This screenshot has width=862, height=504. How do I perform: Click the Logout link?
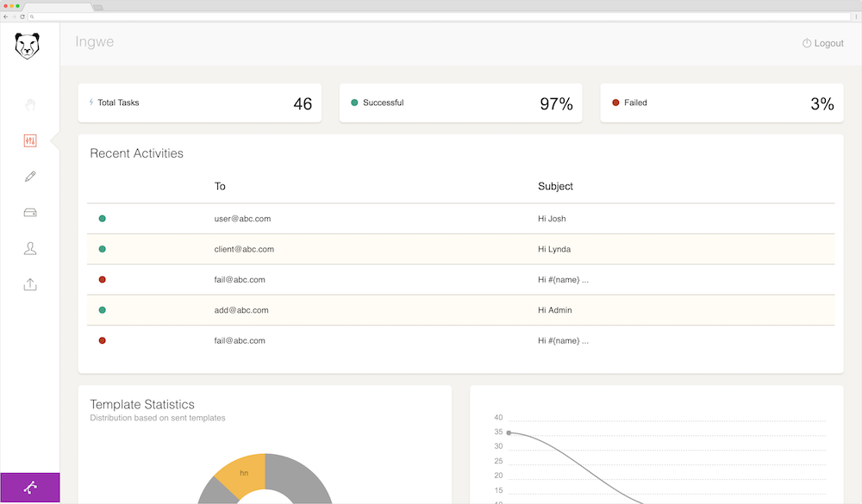point(828,43)
